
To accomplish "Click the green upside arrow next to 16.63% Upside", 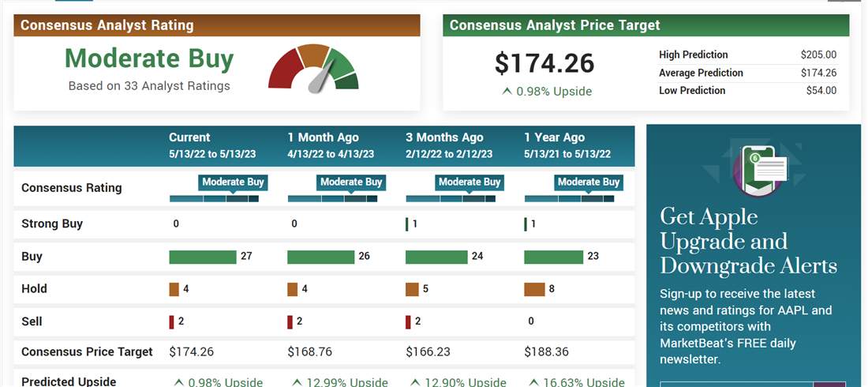I will click(533, 382).
